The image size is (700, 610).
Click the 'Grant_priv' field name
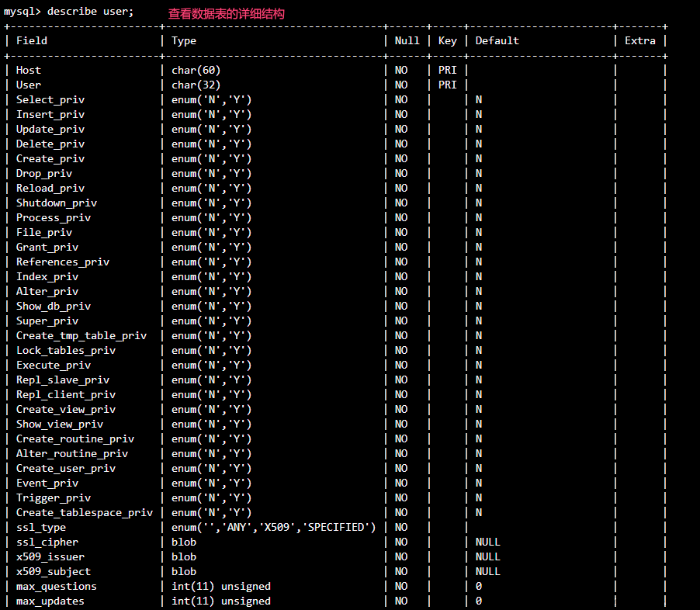47,247
